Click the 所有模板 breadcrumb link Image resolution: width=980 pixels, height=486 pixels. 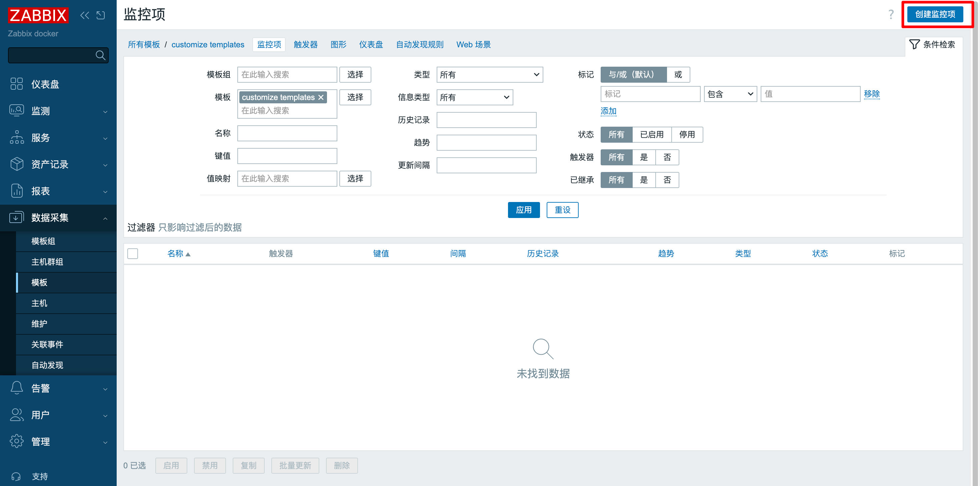pyautogui.click(x=144, y=45)
